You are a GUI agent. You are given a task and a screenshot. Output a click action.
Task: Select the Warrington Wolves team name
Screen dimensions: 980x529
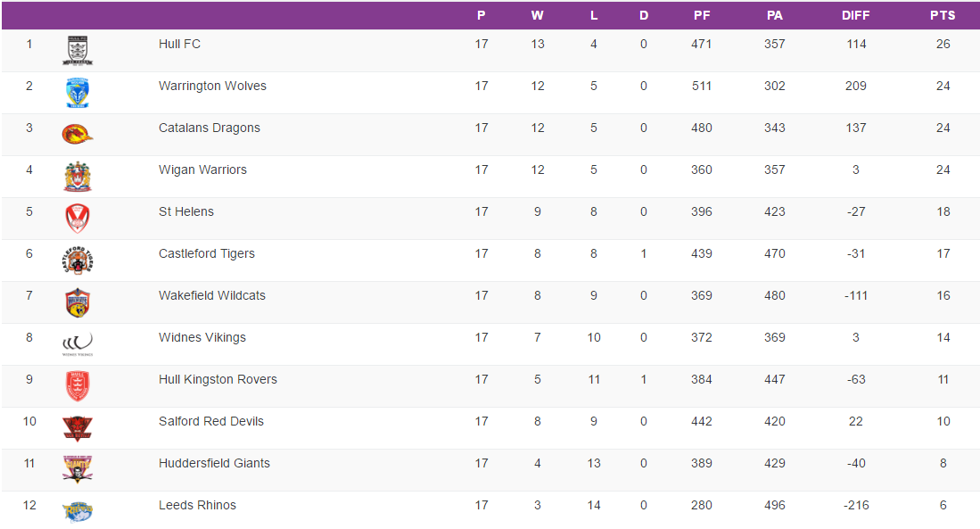coord(212,86)
